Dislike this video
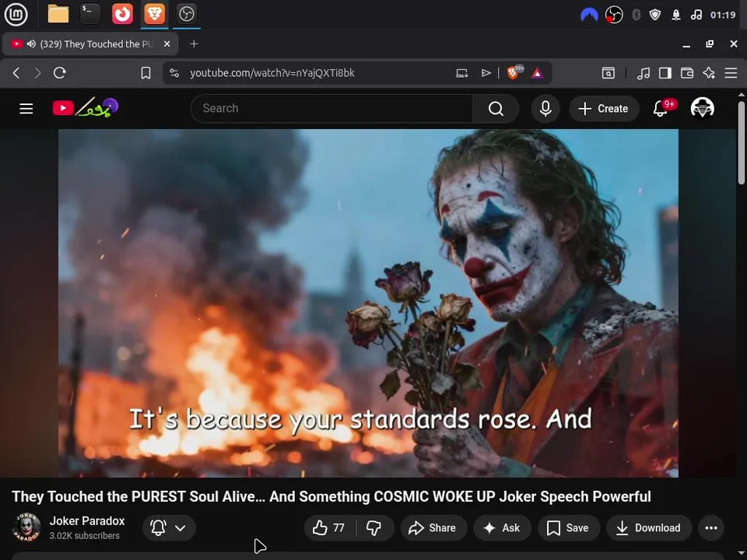 [374, 527]
